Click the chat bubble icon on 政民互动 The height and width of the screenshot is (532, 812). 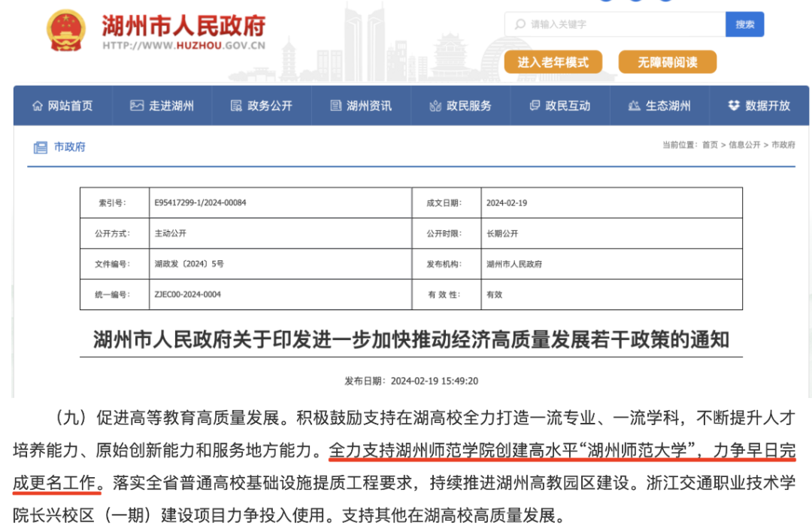pos(535,105)
